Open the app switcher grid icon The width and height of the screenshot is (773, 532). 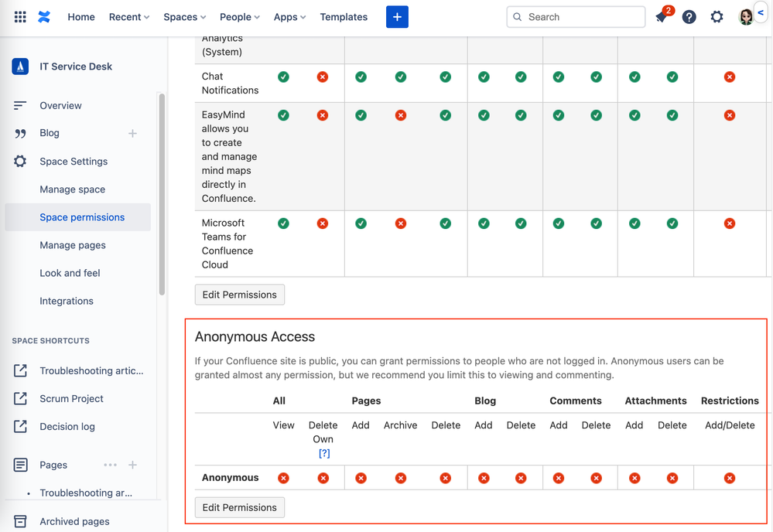pyautogui.click(x=20, y=17)
